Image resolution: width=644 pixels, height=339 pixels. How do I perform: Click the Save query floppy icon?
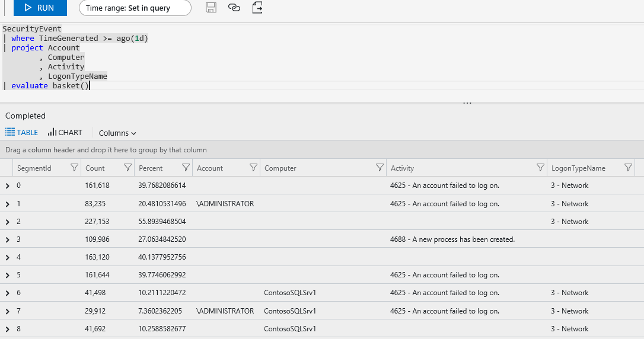tap(211, 7)
